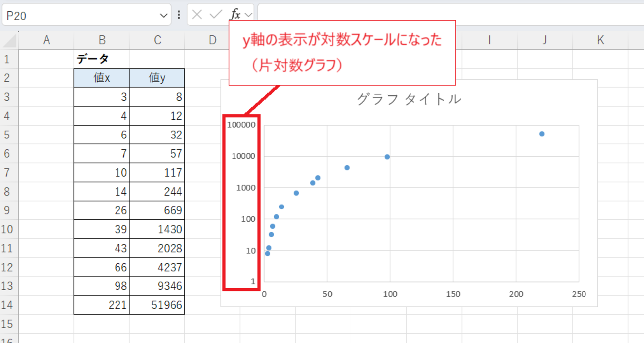Expand the formula bar with its chevron
This screenshot has height=343, width=644.
(640, 15)
